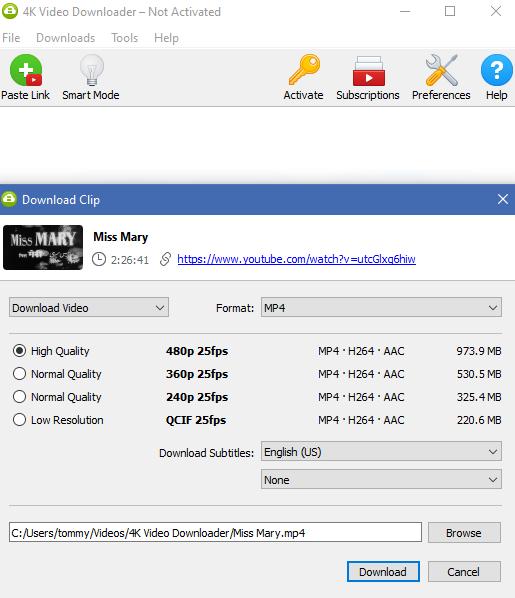The height and width of the screenshot is (598, 515).
Task: Click the Download button
Action: coord(383,571)
